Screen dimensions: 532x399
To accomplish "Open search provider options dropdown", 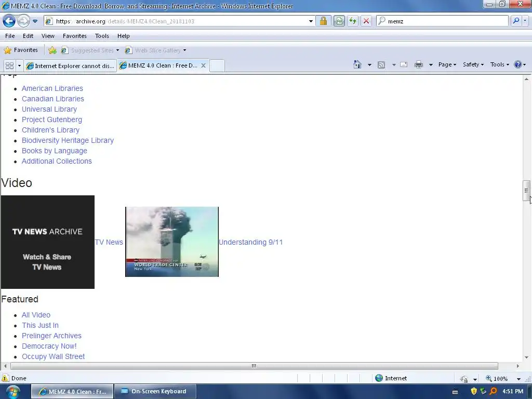I will point(525,21).
